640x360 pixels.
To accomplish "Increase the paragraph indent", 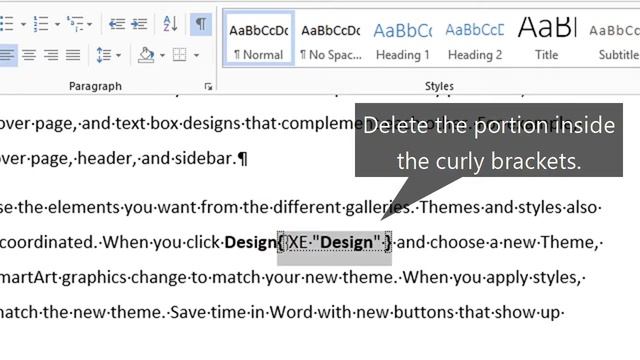I will pos(139,24).
